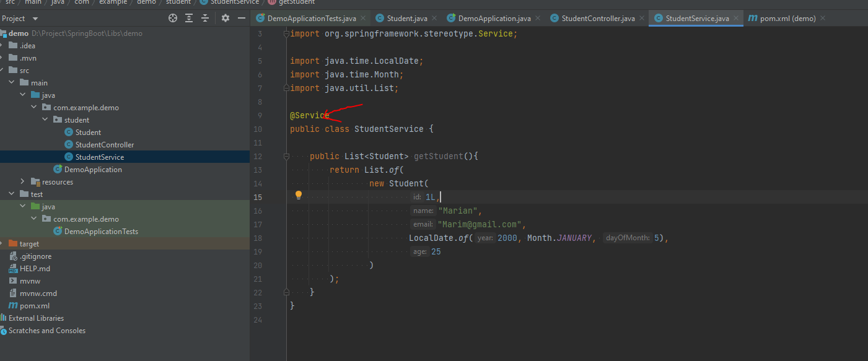The image size is (868, 361).
Task: Click the age value 25 on line 19
Action: point(436,252)
